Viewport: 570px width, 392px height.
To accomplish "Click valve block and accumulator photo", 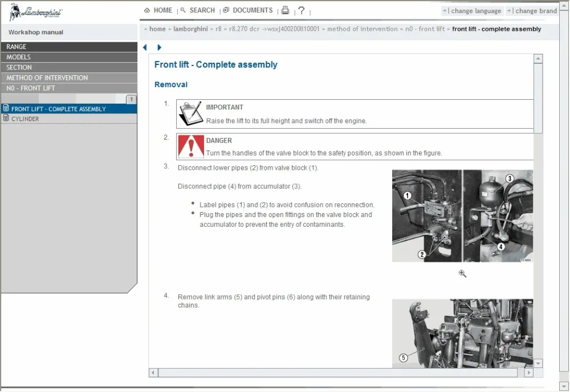I will click(462, 216).
